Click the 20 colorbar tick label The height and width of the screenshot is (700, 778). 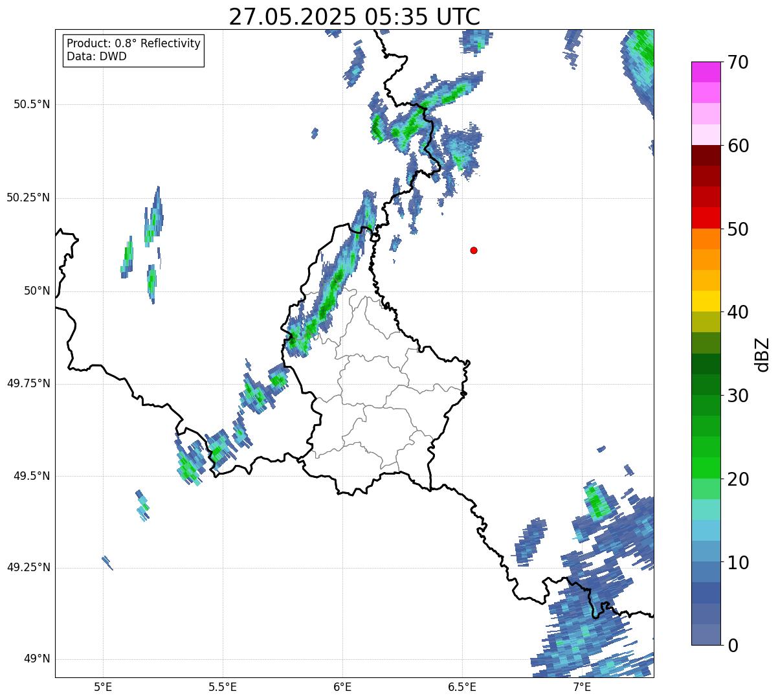point(738,479)
